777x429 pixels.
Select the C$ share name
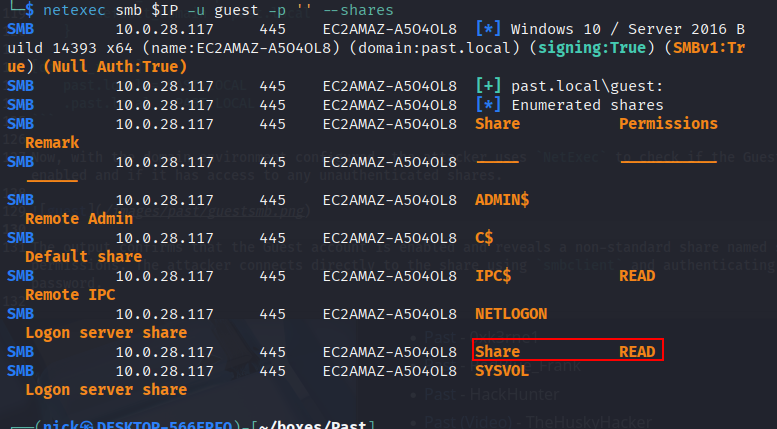484,238
